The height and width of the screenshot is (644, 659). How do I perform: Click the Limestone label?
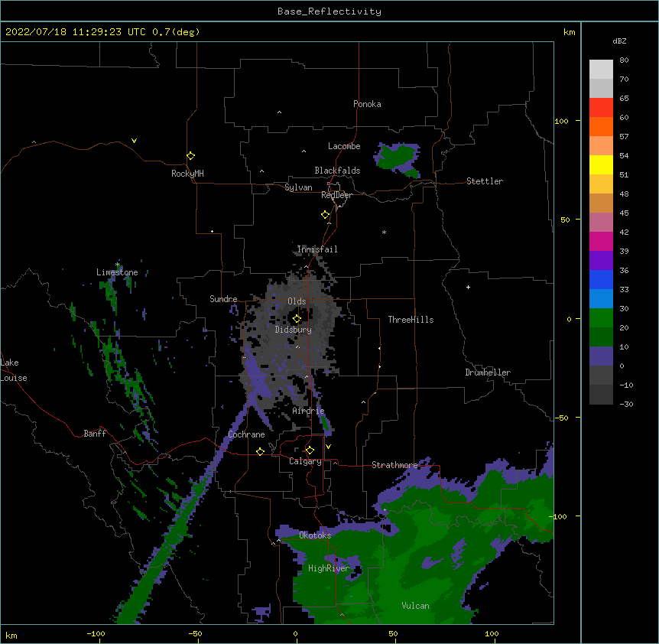click(x=117, y=272)
